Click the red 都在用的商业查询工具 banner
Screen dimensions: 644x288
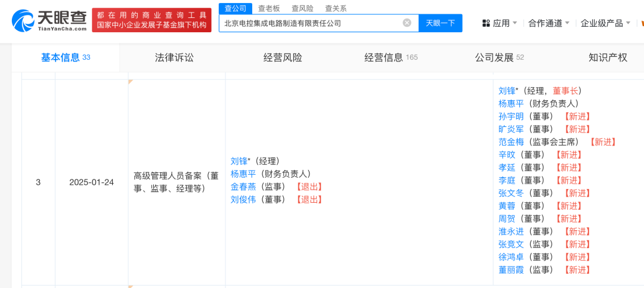coord(151,20)
